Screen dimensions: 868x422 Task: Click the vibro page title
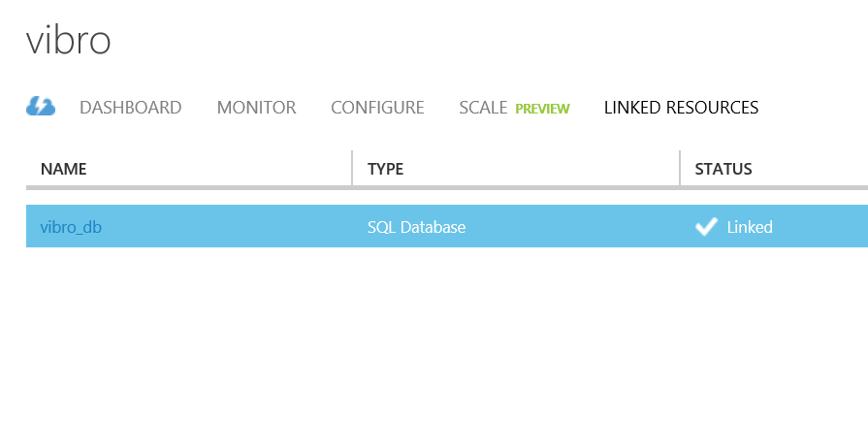[69, 41]
